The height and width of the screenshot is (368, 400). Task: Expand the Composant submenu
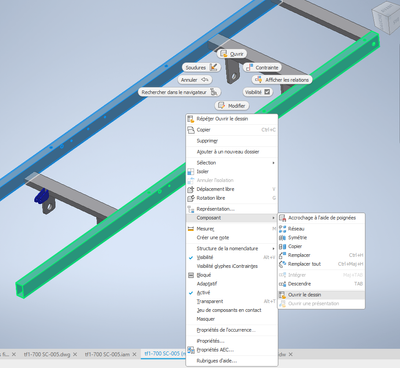tap(232, 218)
